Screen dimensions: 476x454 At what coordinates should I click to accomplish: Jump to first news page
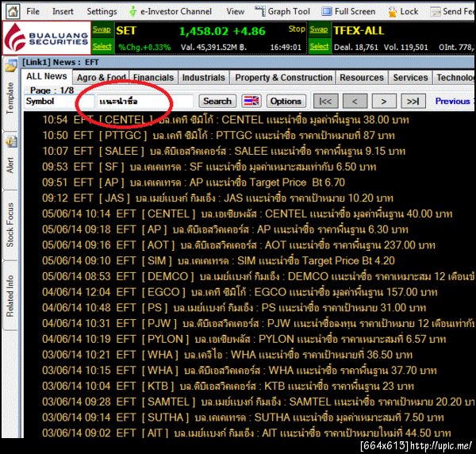tap(325, 101)
